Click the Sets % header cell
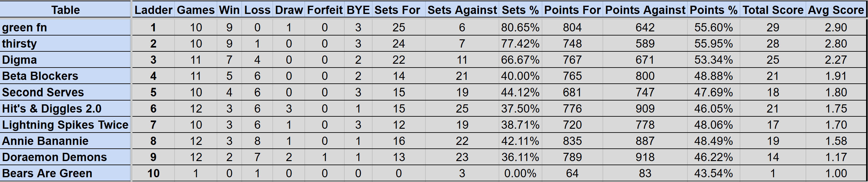Image resolution: width=868 pixels, height=182 pixels. click(x=520, y=10)
